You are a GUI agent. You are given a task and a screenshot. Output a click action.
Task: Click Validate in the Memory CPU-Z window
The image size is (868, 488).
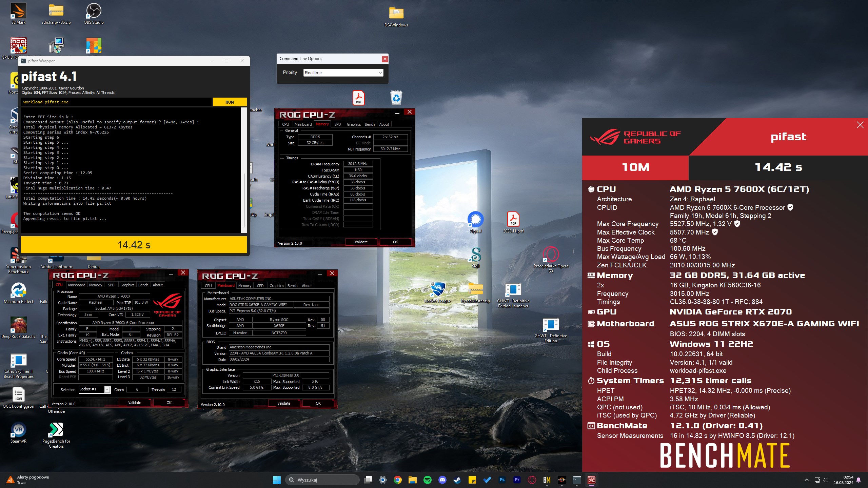(x=361, y=242)
